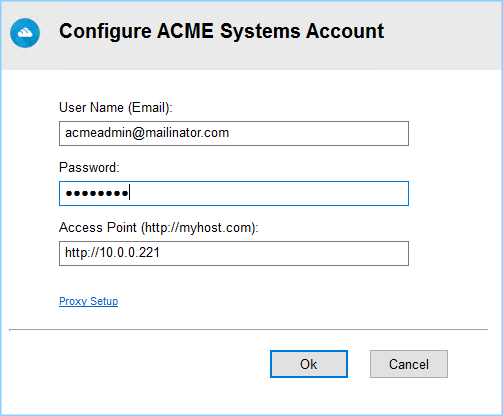Click the "Configure ACME Systems Account" title
This screenshot has height=416, width=503.
221,31
